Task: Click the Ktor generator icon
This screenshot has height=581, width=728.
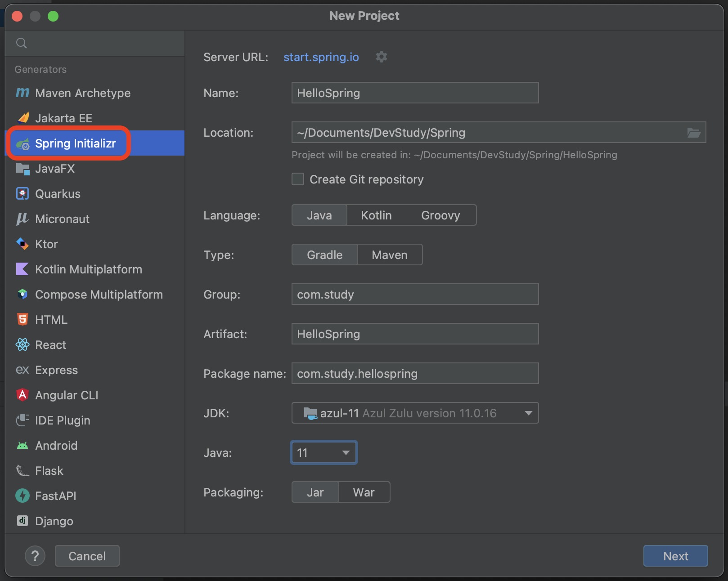Action: tap(22, 244)
